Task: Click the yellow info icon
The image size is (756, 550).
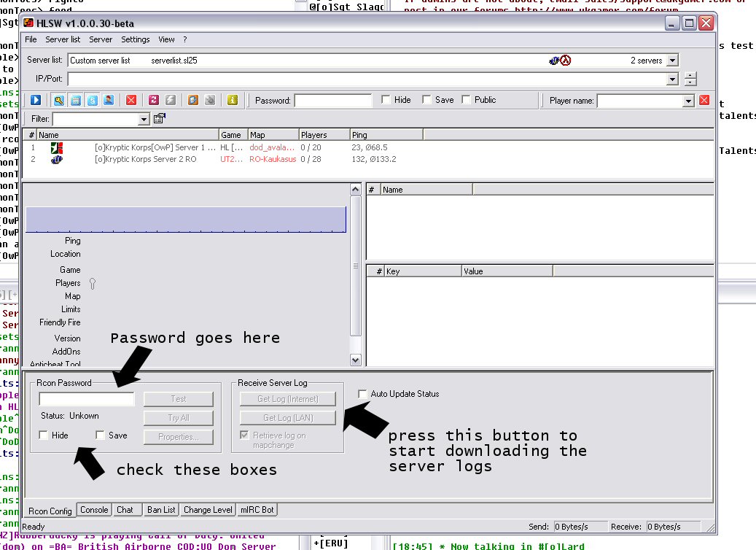Action: [x=233, y=100]
